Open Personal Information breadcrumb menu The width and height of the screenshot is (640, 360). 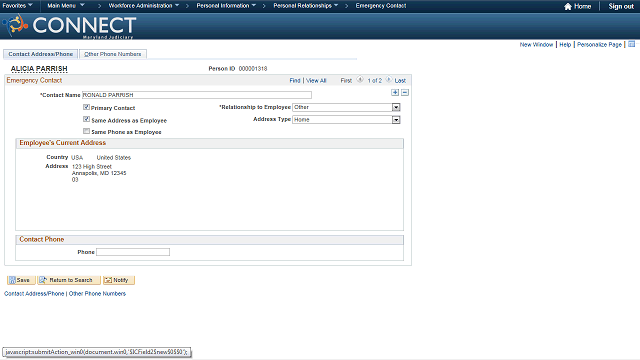click(x=226, y=6)
